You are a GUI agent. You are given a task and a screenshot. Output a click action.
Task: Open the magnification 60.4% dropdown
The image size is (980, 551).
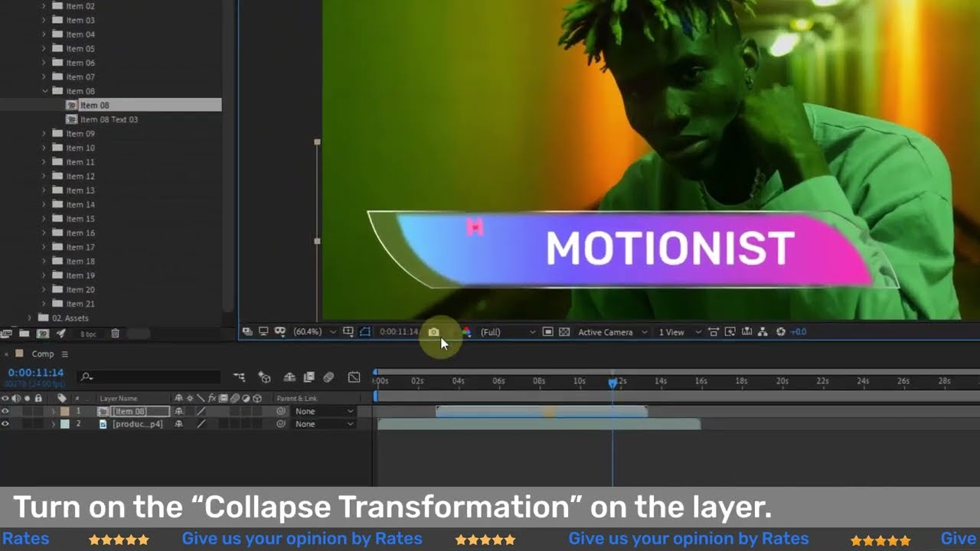click(x=315, y=332)
